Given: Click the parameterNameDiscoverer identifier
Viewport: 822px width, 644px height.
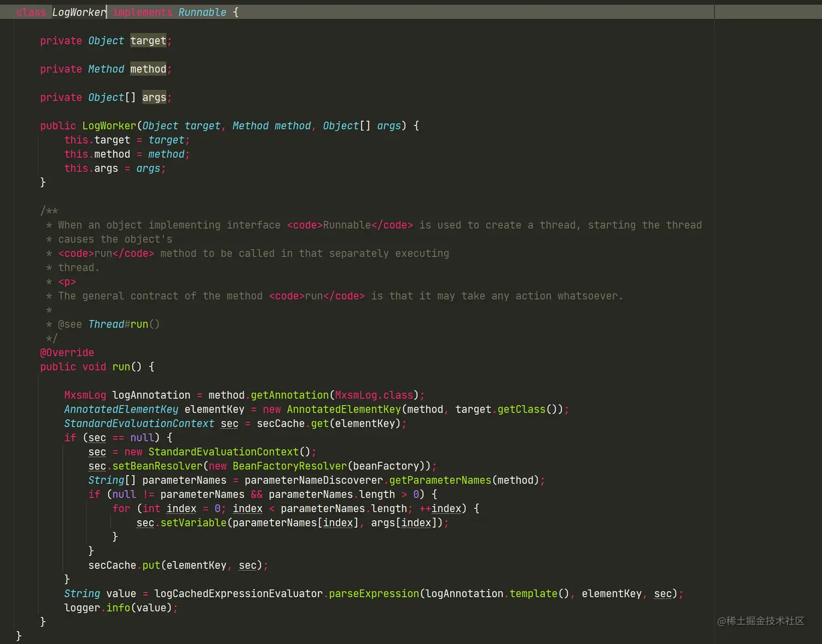Looking at the screenshot, I should coord(314,480).
